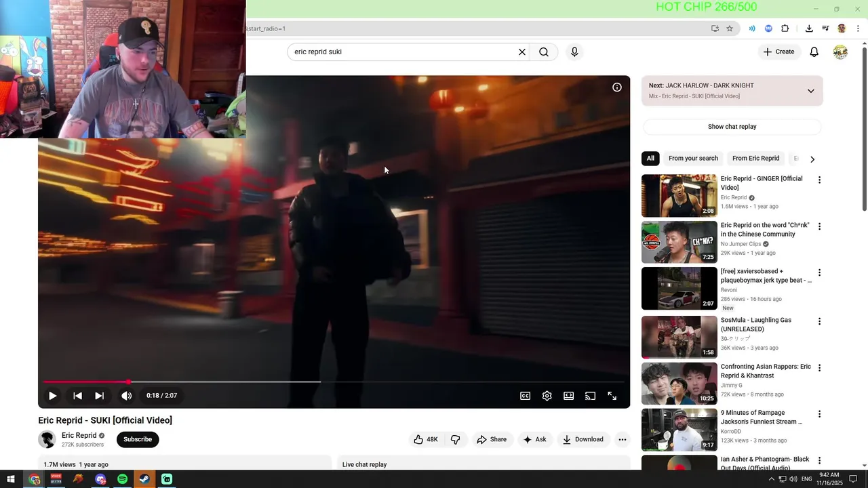The width and height of the screenshot is (868, 488).
Task: Open Chrome media controls icon
Action: pos(825,28)
